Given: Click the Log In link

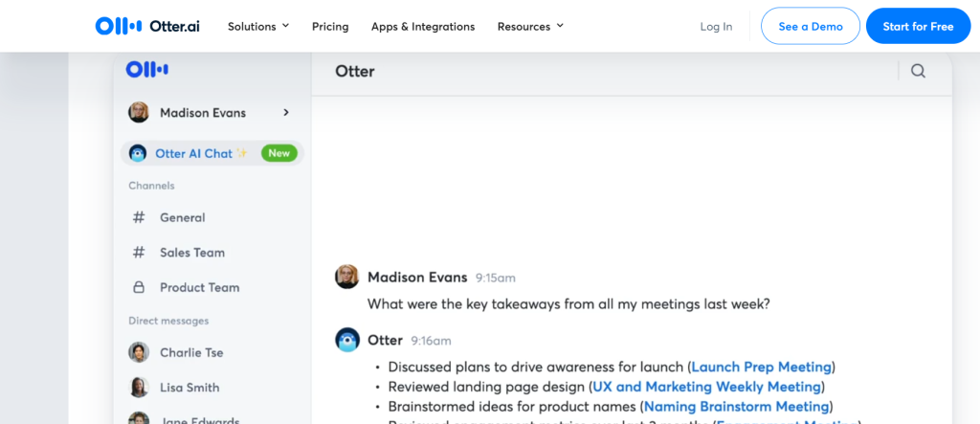Looking at the screenshot, I should point(716,26).
